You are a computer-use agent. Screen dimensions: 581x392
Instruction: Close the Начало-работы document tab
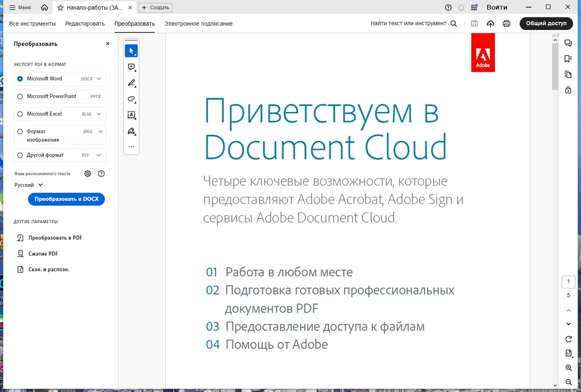click(x=130, y=7)
